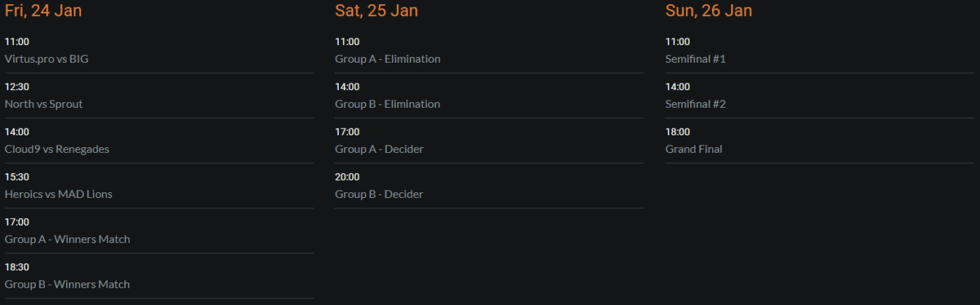Open the Virtus.pro vs BIG match

point(45,59)
